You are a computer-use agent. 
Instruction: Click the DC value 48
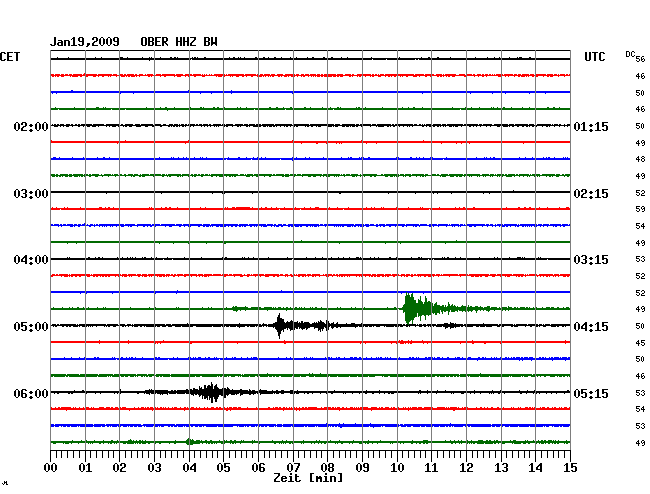click(640, 159)
